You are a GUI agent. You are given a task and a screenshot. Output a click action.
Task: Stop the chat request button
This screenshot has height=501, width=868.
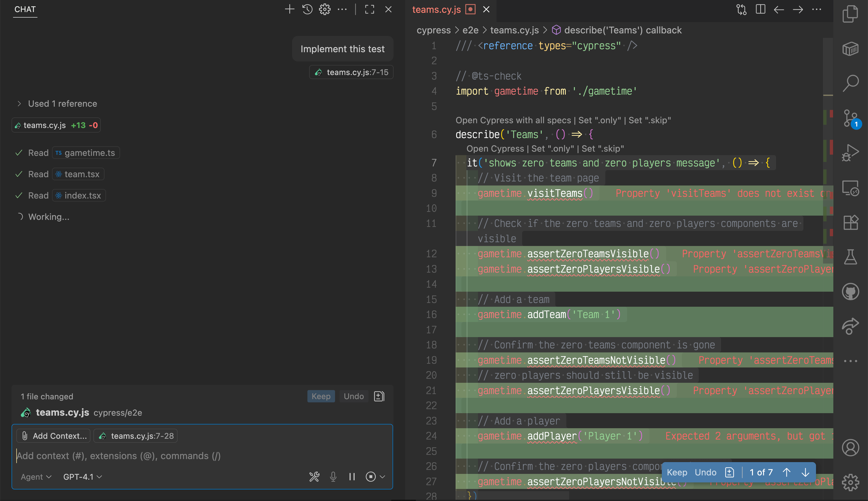(x=370, y=477)
